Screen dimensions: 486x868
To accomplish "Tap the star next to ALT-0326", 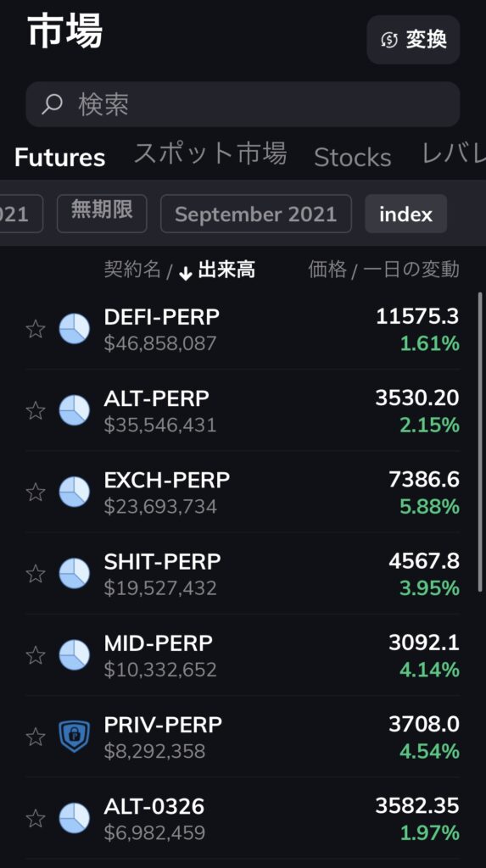I will [x=36, y=818].
